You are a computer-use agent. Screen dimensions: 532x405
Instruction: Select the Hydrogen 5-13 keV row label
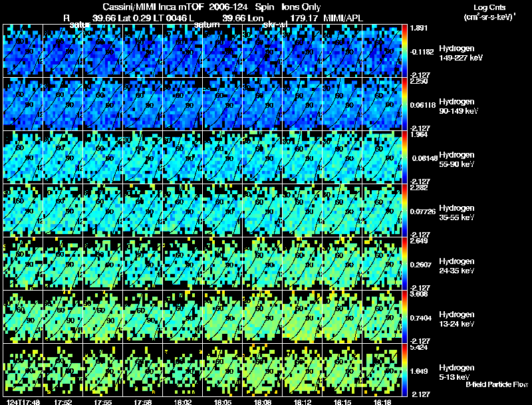pos(457,372)
